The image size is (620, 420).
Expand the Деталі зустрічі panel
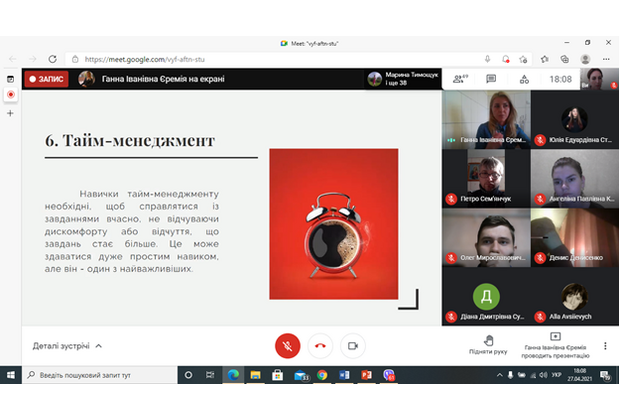pos(67,346)
